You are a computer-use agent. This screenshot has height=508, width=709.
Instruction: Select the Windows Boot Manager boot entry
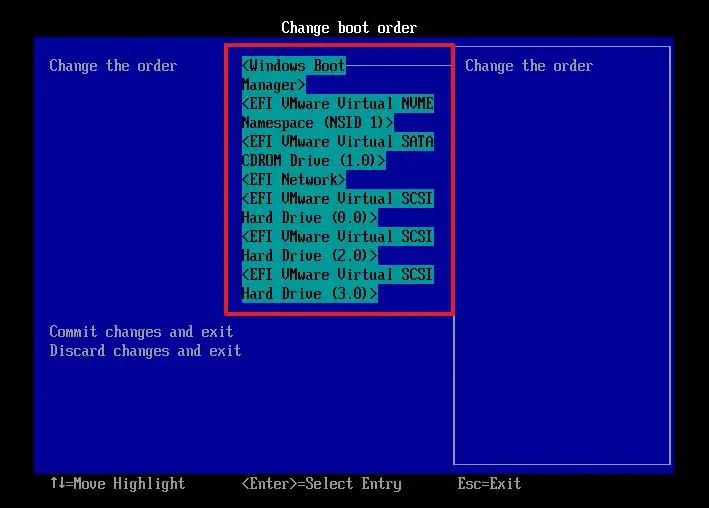click(294, 75)
